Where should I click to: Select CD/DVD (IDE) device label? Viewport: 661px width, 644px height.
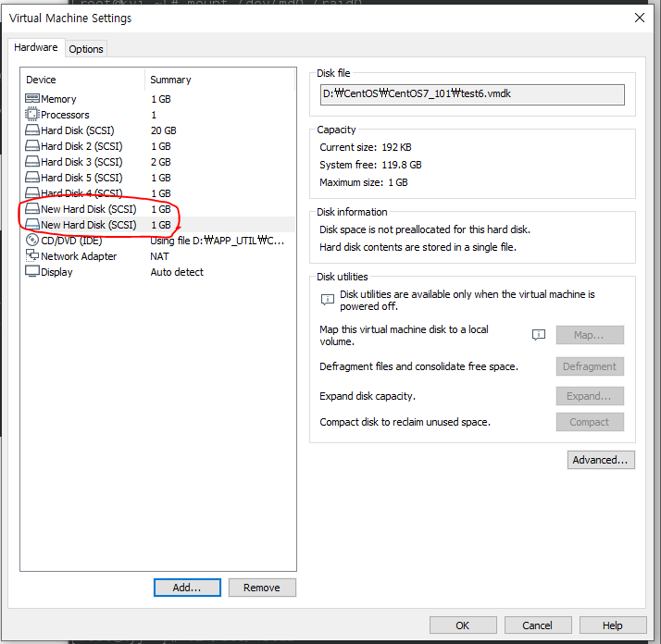(71, 241)
